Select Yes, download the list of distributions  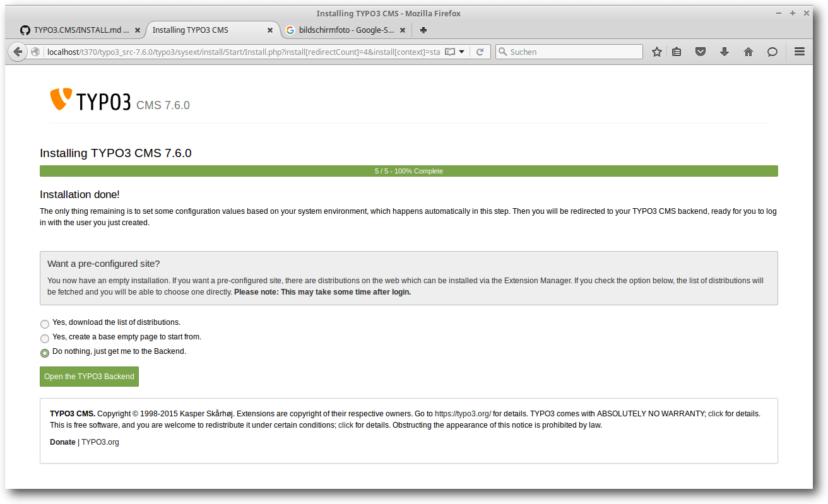pos(45,324)
